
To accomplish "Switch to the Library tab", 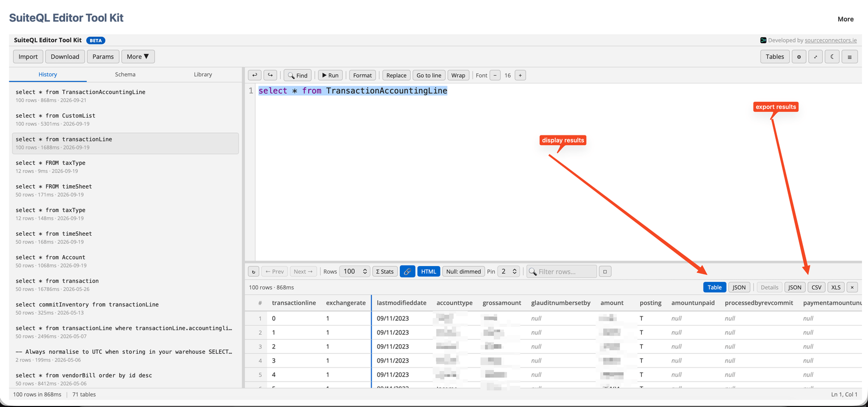I will [203, 74].
